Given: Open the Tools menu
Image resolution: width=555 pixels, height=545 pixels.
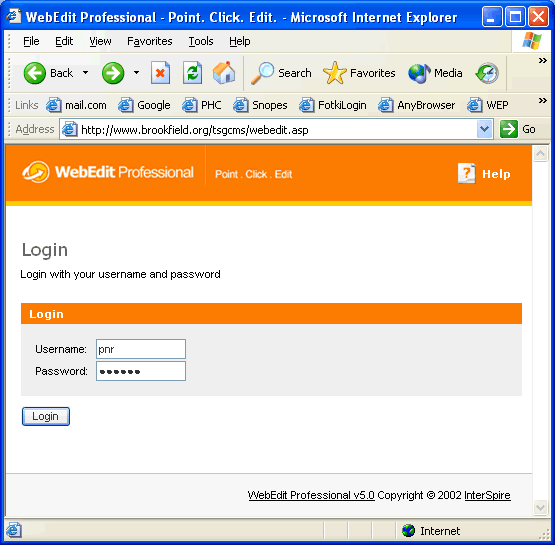Looking at the screenshot, I should pyautogui.click(x=201, y=41).
